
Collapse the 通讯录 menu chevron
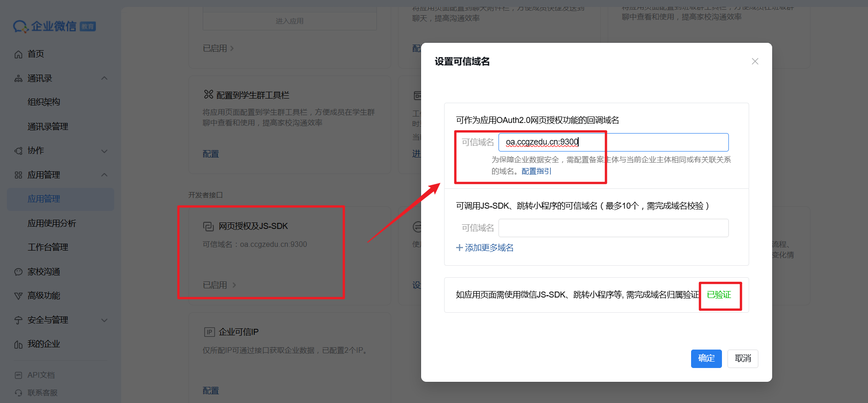coord(105,78)
